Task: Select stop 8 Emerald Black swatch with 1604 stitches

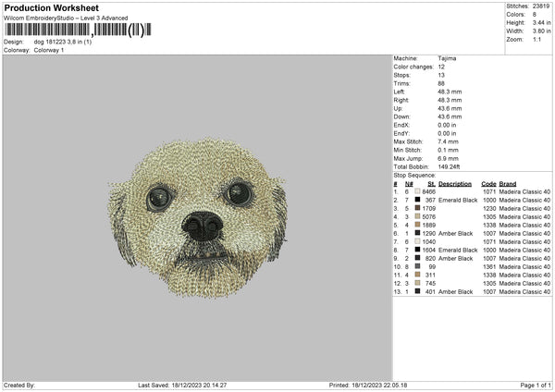Action: (x=418, y=250)
